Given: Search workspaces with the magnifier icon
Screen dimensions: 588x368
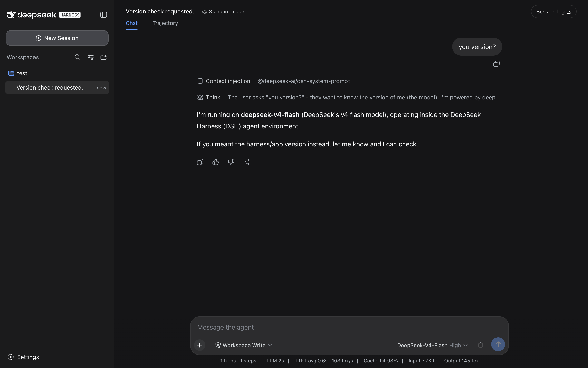Looking at the screenshot, I should coord(78,57).
